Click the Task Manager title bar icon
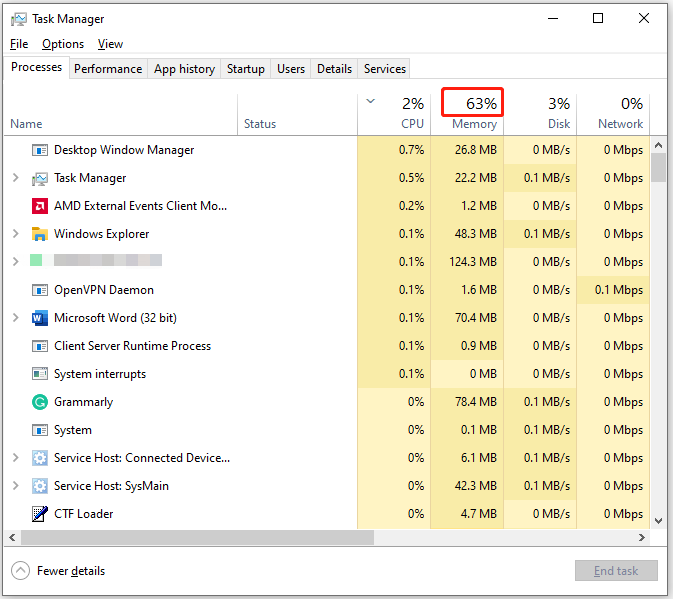 (x=18, y=19)
